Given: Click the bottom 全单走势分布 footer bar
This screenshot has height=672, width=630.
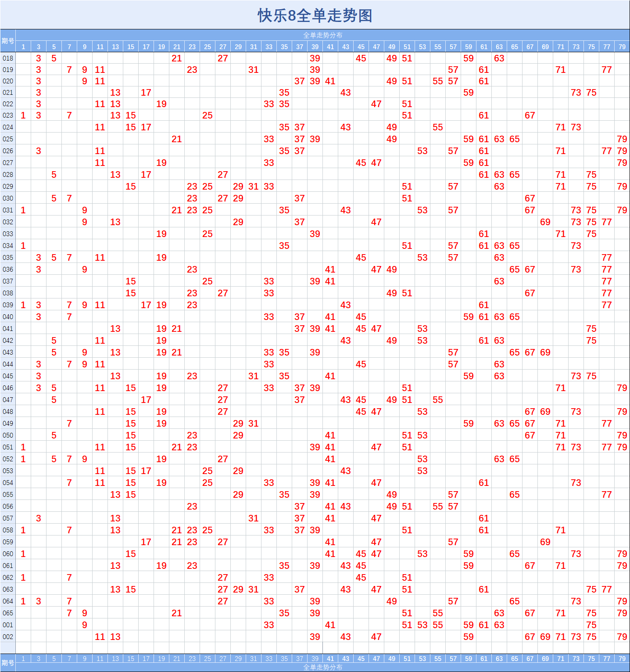Looking at the screenshot, I should [323, 667].
